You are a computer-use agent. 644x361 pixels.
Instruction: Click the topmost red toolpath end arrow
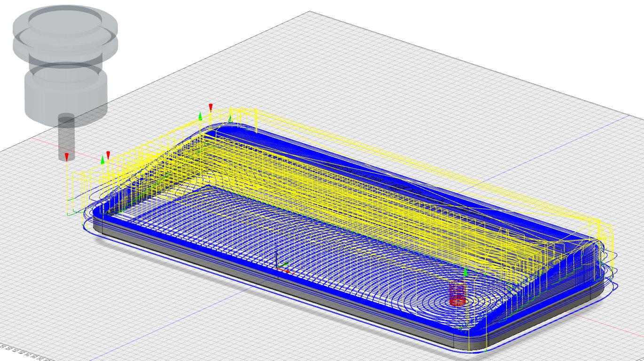(x=211, y=108)
